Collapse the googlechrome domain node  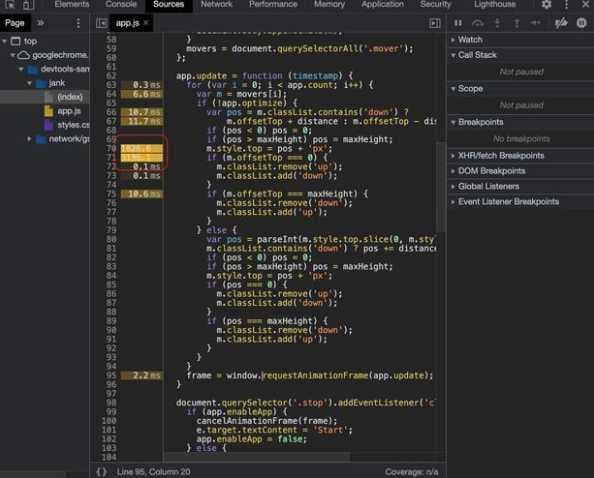coord(12,55)
